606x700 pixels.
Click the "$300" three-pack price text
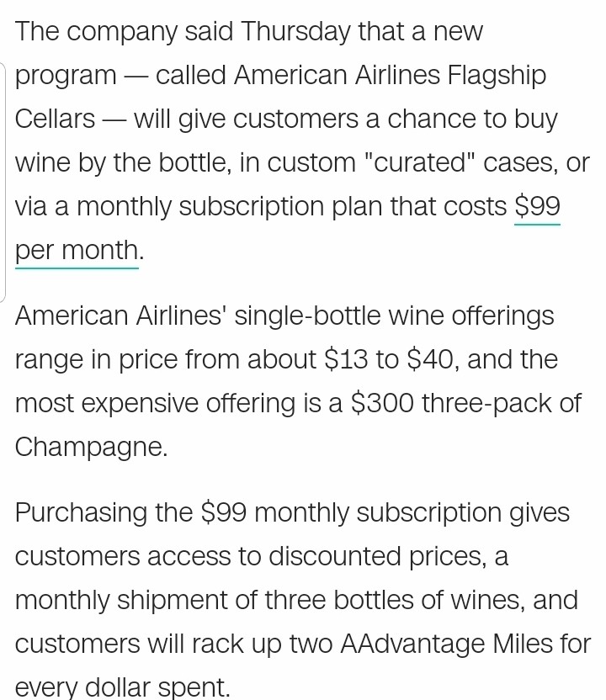click(x=381, y=403)
